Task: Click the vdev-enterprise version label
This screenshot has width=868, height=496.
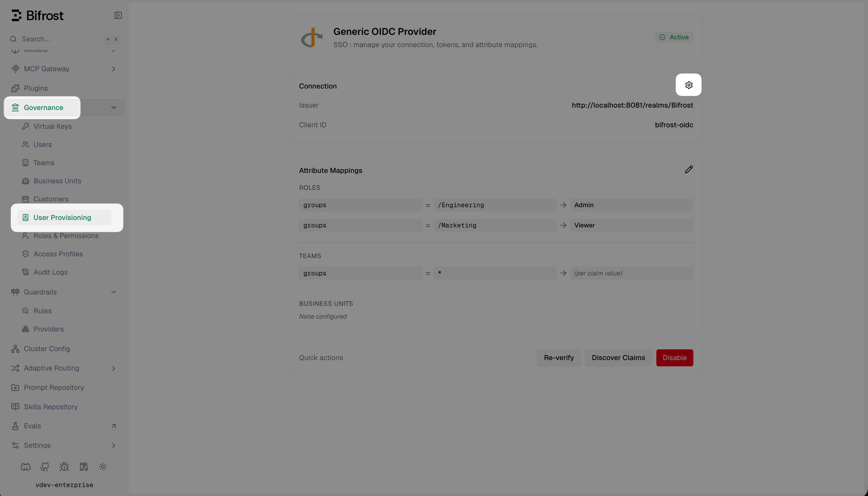Action: 64,485
